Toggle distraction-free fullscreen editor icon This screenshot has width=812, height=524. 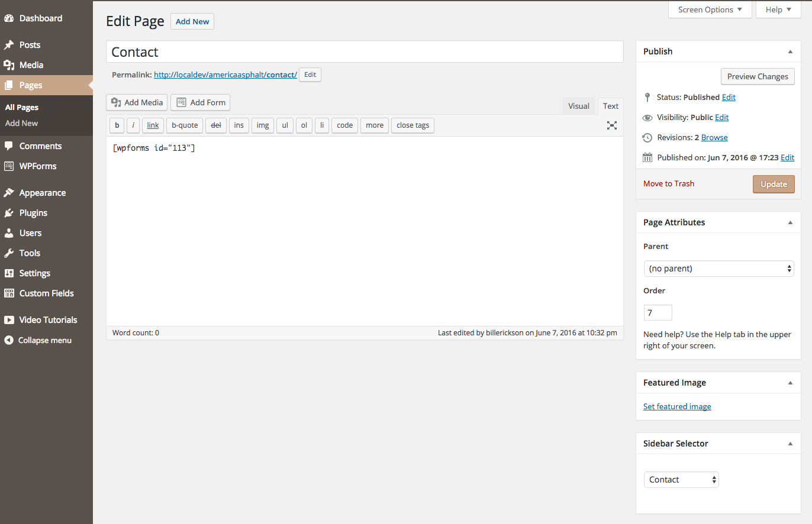click(612, 125)
